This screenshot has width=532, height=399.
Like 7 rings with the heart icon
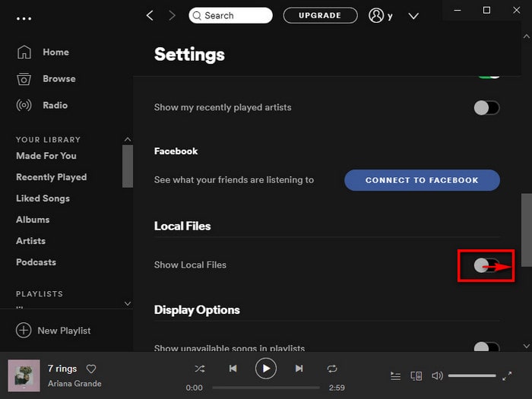(x=91, y=369)
